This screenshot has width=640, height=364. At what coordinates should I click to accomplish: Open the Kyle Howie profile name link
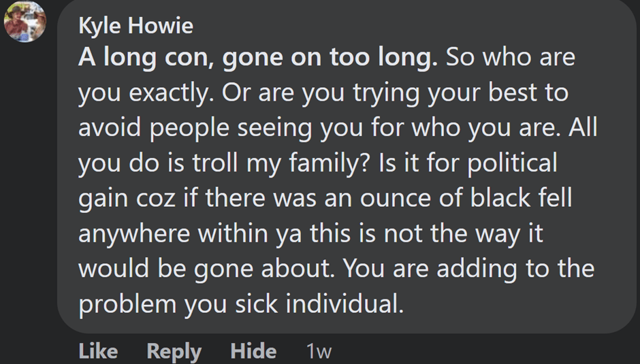point(135,26)
